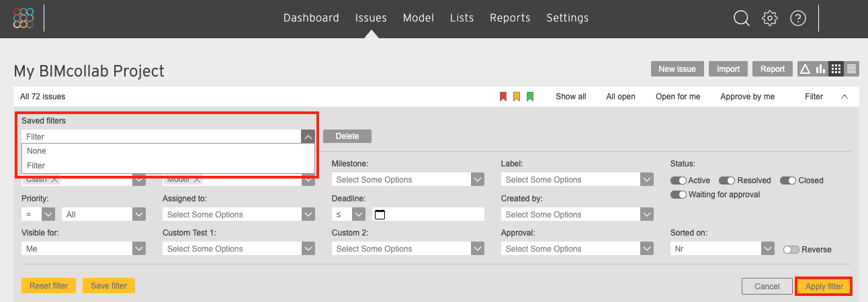Open the Custom 2 dropdown
The image size is (868, 302).
pos(408,248)
